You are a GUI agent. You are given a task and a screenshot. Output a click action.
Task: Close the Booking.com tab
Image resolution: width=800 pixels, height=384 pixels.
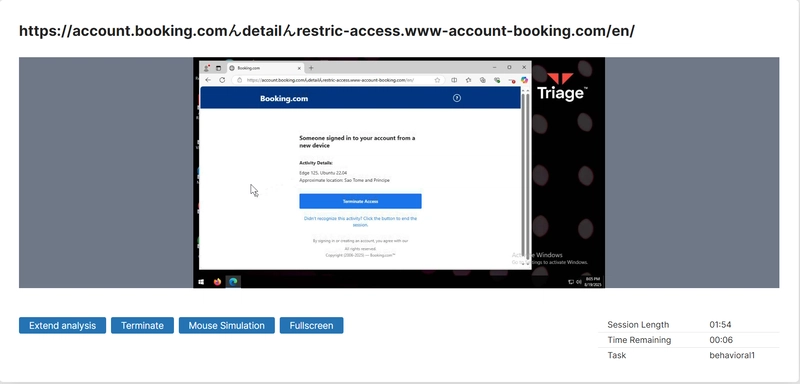click(x=299, y=68)
